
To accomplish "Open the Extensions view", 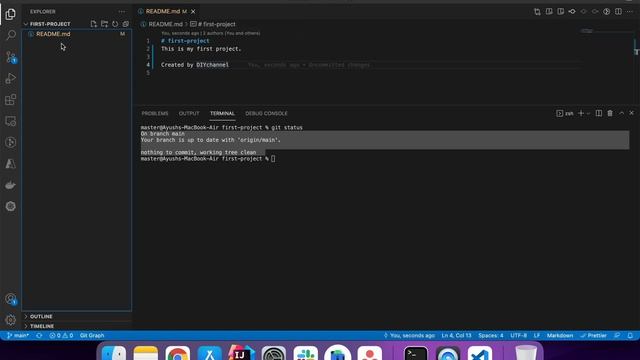I will click(11, 100).
